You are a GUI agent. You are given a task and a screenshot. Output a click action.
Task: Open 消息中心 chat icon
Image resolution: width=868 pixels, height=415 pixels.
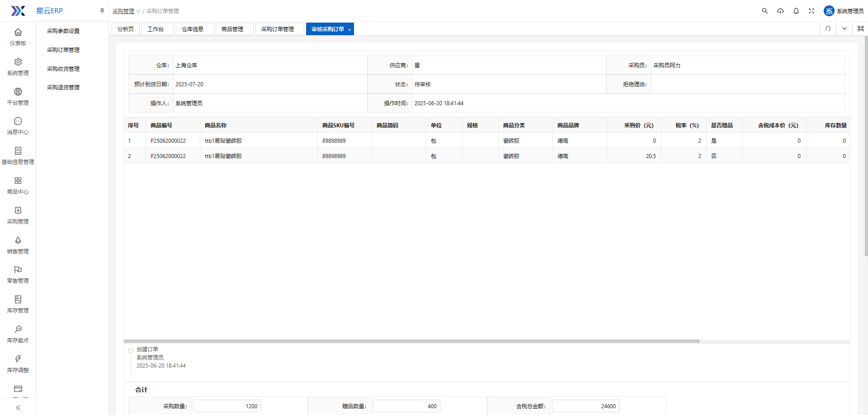click(x=18, y=121)
